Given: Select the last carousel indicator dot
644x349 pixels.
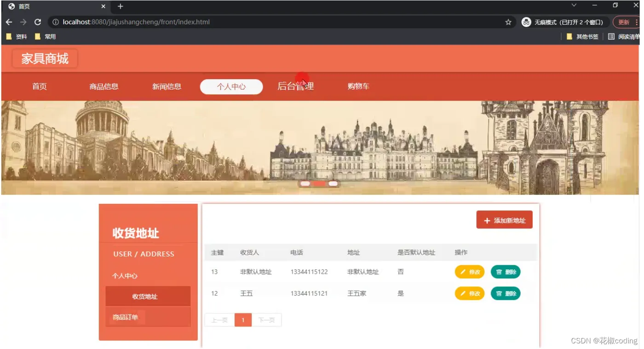Looking at the screenshot, I should 333,184.
